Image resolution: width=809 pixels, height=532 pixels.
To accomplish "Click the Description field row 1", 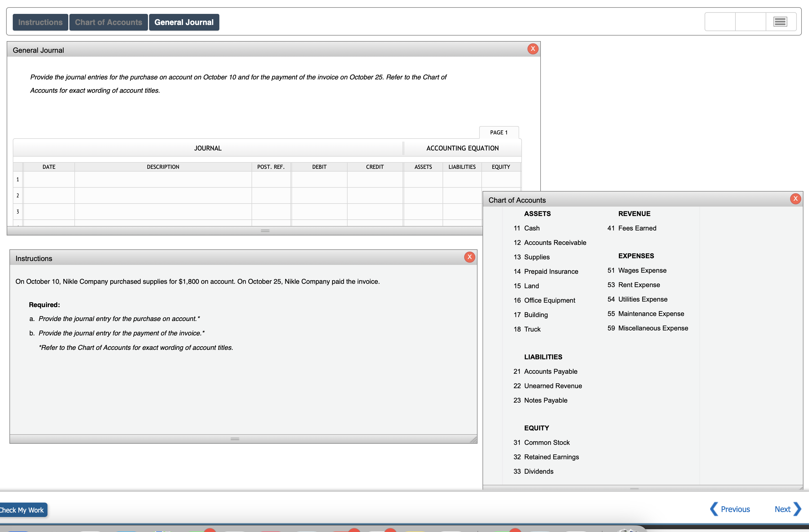I will (163, 180).
